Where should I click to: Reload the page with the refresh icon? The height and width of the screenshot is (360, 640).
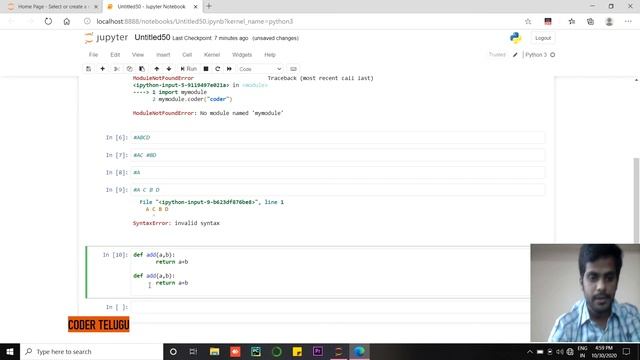(48, 21)
